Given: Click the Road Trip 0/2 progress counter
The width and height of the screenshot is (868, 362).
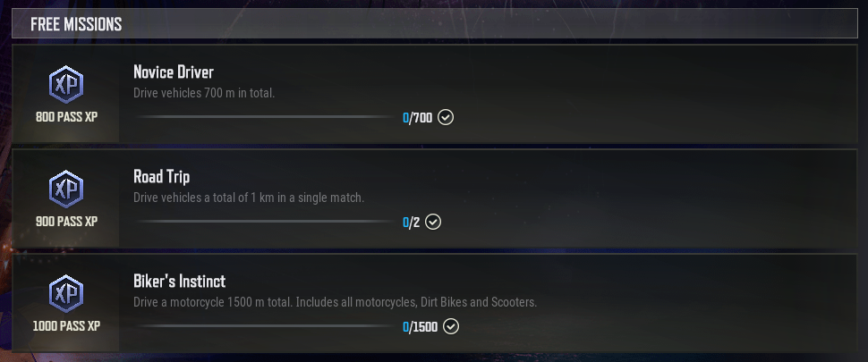Looking at the screenshot, I should [412, 223].
